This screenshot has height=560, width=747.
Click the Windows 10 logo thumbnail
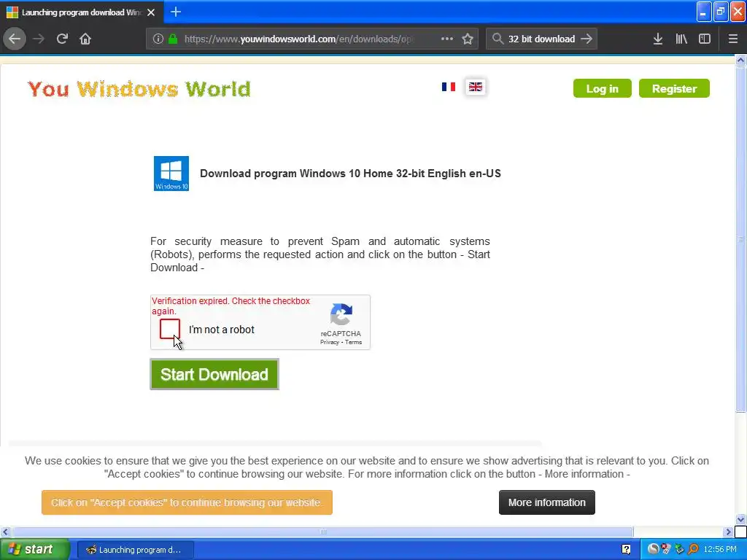click(171, 174)
